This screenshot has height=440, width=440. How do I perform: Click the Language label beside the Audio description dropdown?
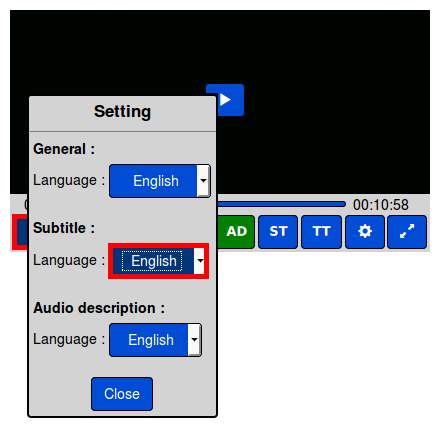click(x=69, y=339)
